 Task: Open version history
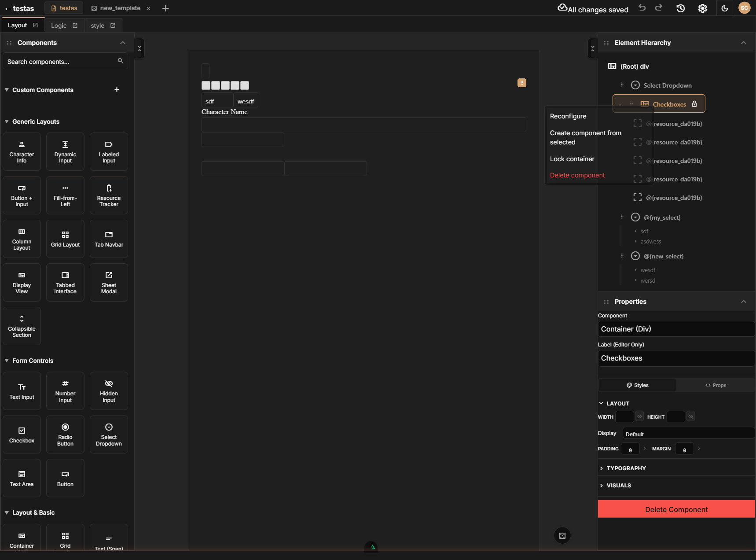click(681, 8)
